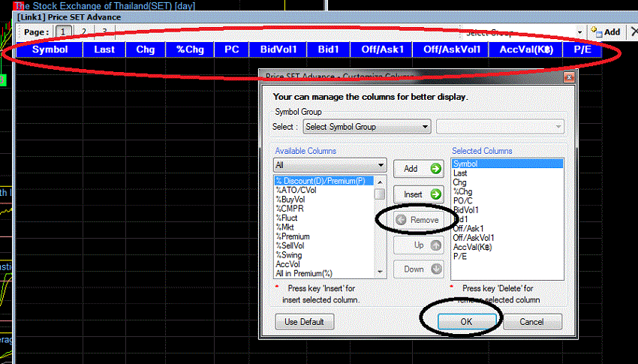Select '% Discount(D)/Premium(P)' in Available Columns
The image size is (638, 364).
(x=324, y=181)
